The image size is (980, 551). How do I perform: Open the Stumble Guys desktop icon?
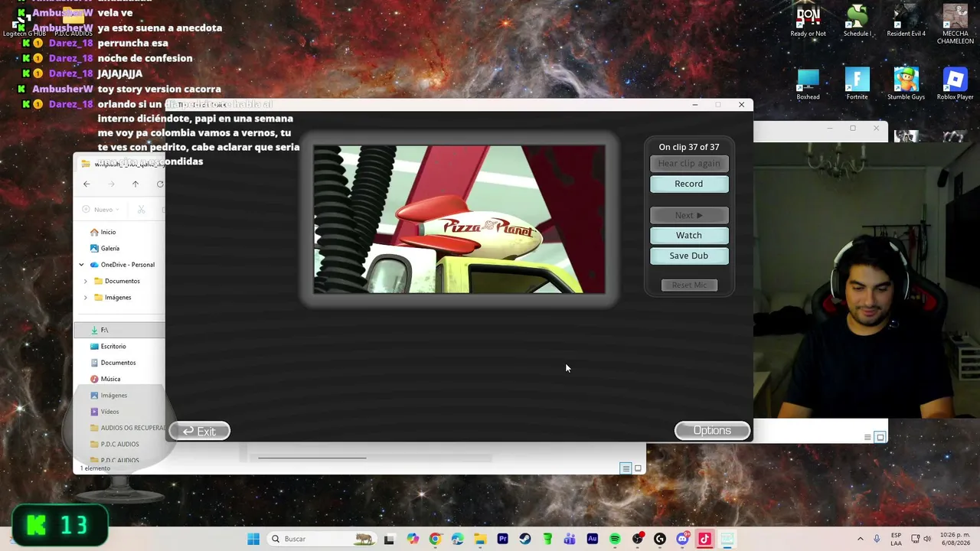coord(906,84)
